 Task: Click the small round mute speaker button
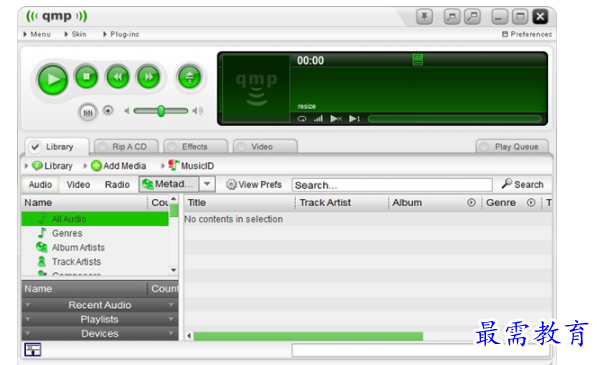108,110
